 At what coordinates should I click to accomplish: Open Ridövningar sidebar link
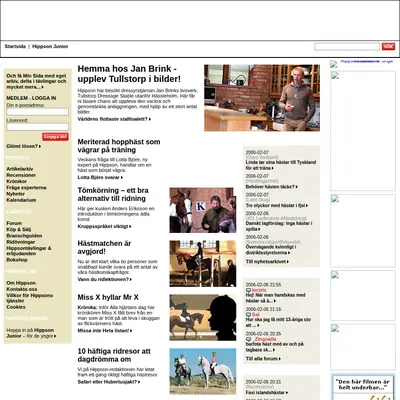click(x=21, y=242)
